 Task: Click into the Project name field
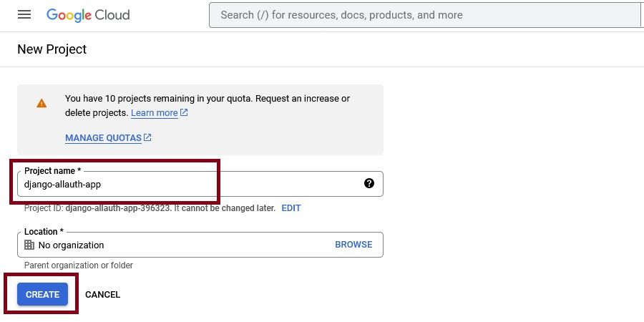point(186,184)
